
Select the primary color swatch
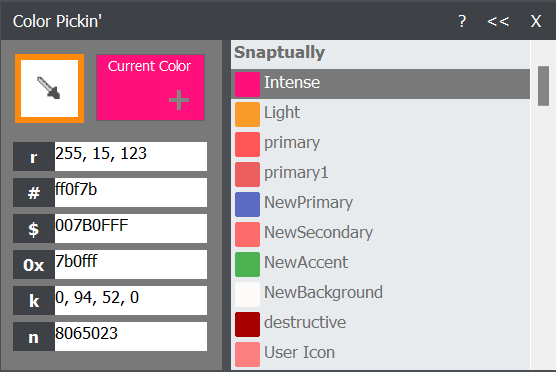[x=247, y=144]
